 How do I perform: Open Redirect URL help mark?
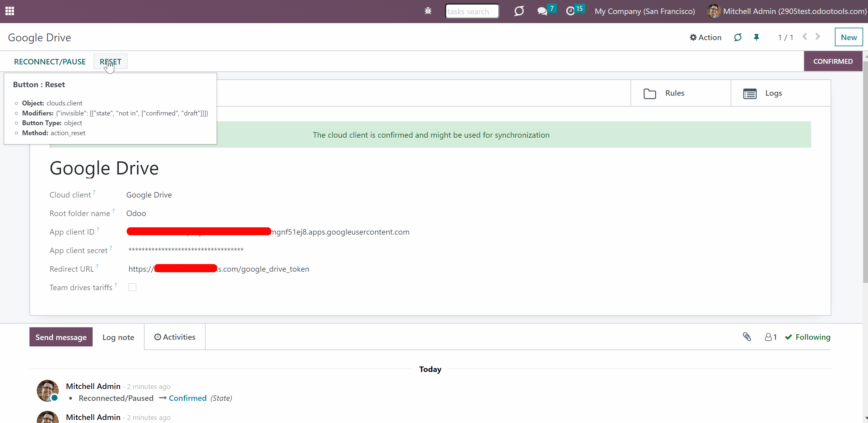click(97, 266)
